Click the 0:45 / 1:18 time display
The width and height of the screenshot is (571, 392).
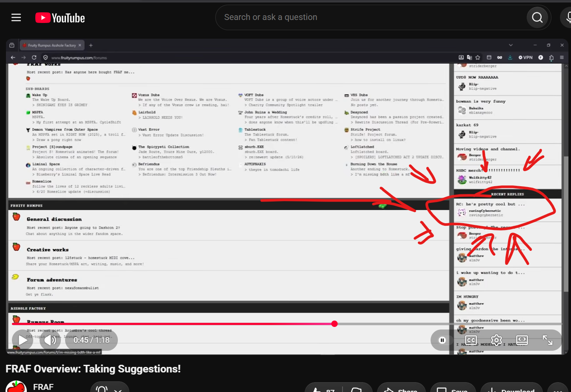[x=91, y=340]
